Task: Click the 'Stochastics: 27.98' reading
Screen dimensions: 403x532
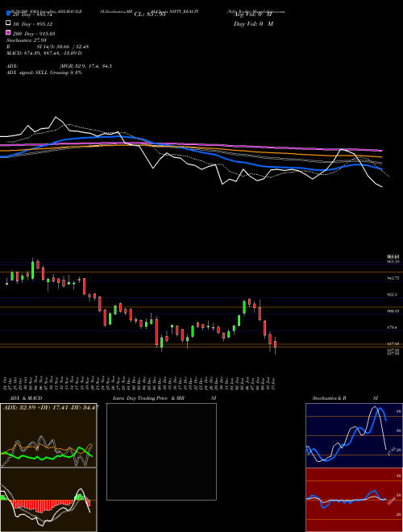Action: 26,40
